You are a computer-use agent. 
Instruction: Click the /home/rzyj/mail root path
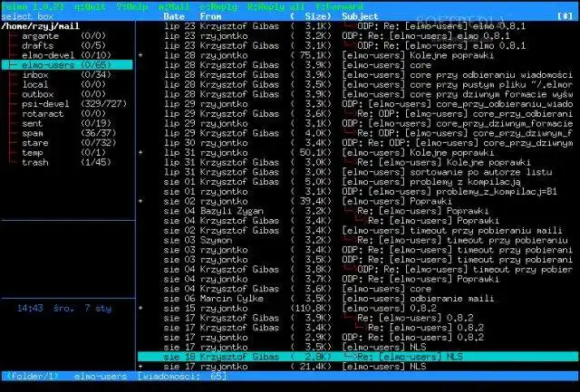40,26
